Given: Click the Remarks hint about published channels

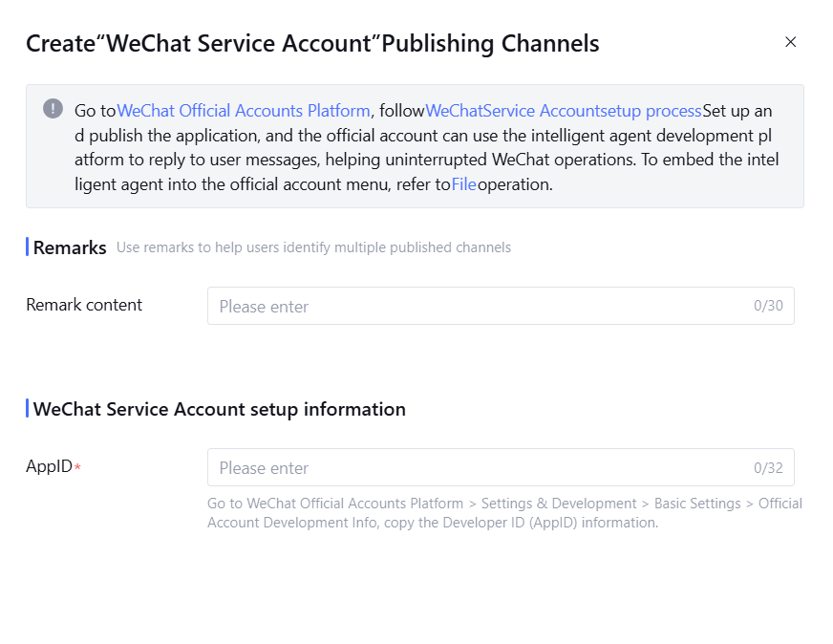Looking at the screenshot, I should (313, 247).
